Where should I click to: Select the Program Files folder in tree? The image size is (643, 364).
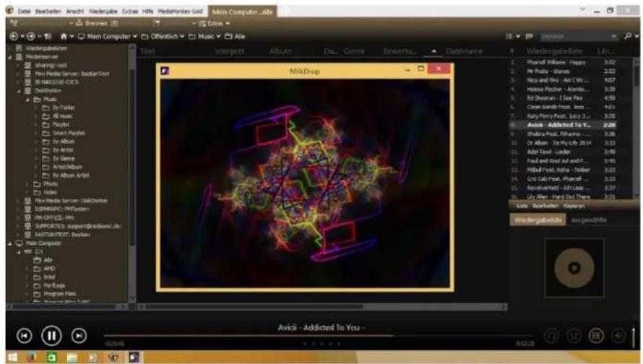(60, 294)
